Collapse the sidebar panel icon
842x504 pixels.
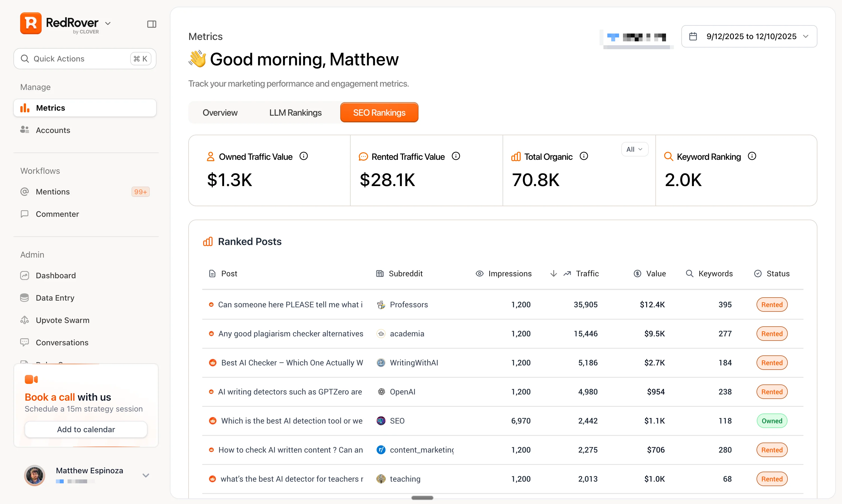coord(152,24)
